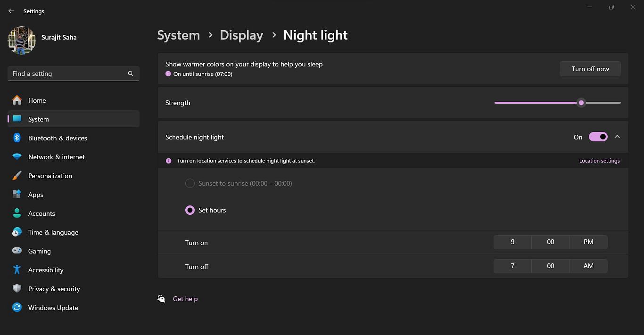
Task: Open the Windows Update sync icon
Action: pyautogui.click(x=17, y=308)
